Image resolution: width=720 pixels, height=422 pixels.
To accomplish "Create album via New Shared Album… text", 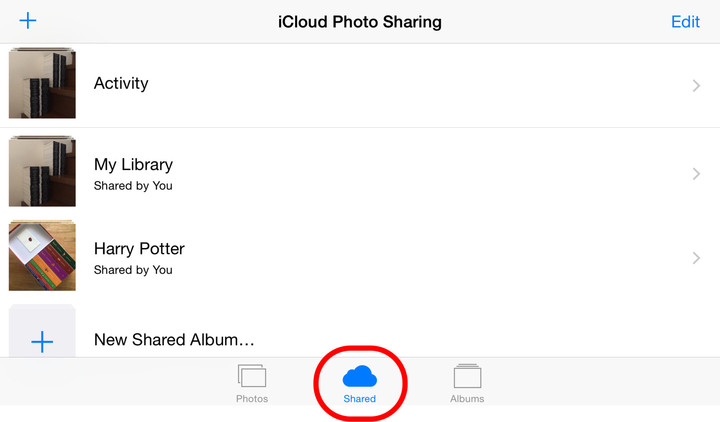I will click(x=174, y=340).
